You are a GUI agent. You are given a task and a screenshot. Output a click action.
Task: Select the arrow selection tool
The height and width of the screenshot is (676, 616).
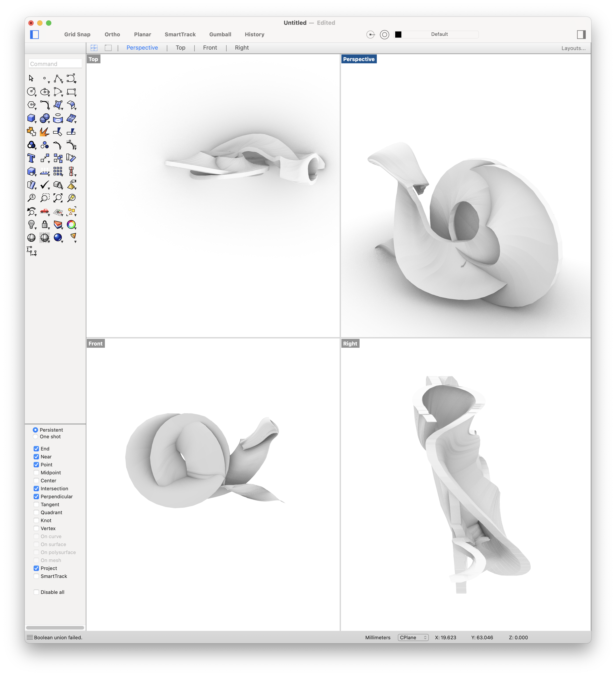pos(31,78)
